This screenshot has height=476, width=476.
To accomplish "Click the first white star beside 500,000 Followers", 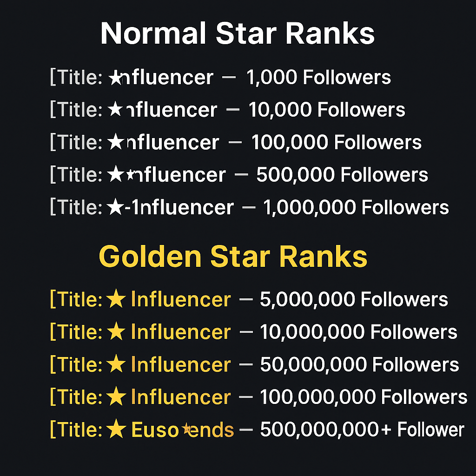I will click(115, 174).
